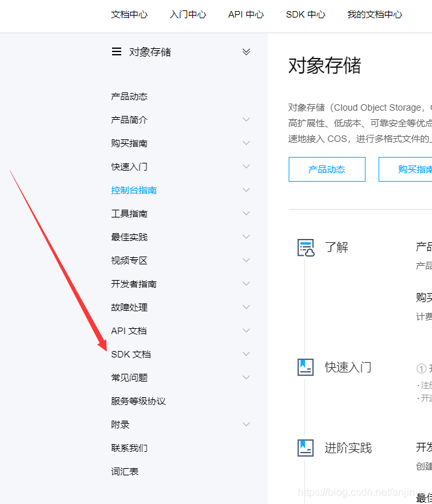Open 产品动态 in the sidebar

click(129, 96)
